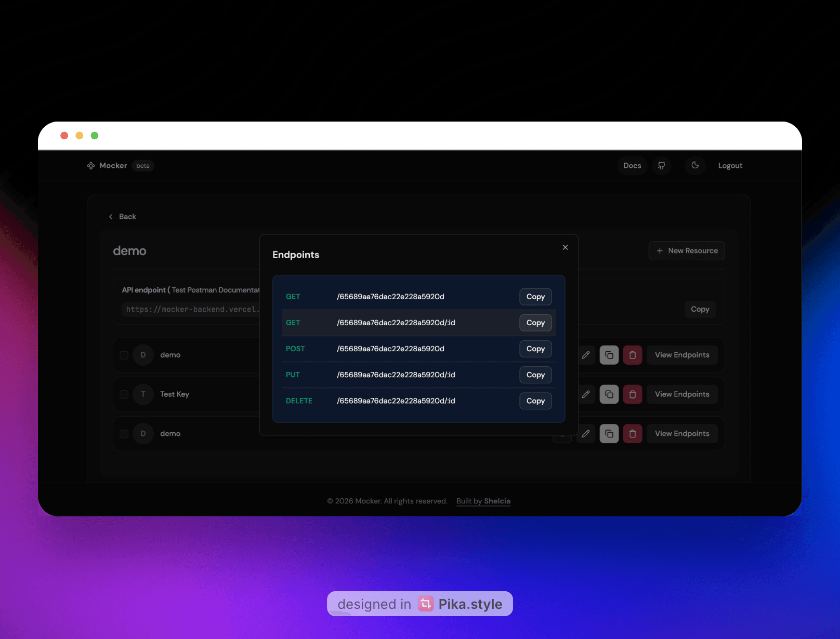Copy the DELETE endpoint URL

(x=535, y=401)
